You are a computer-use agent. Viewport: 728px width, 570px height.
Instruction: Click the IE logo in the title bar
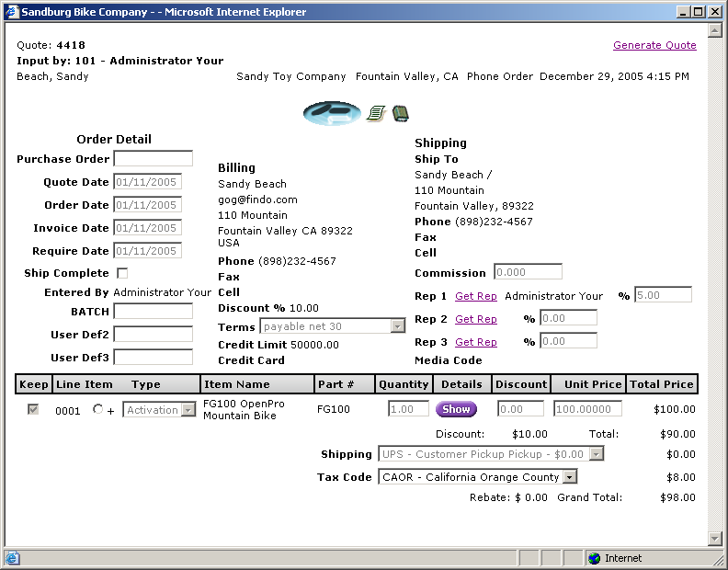[11, 12]
